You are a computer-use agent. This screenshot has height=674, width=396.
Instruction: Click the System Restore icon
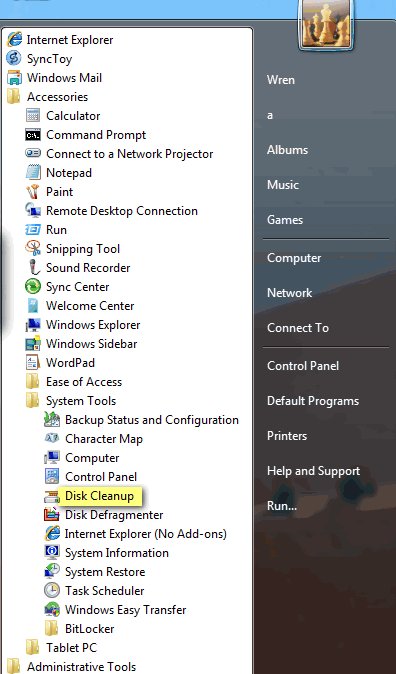click(52, 571)
